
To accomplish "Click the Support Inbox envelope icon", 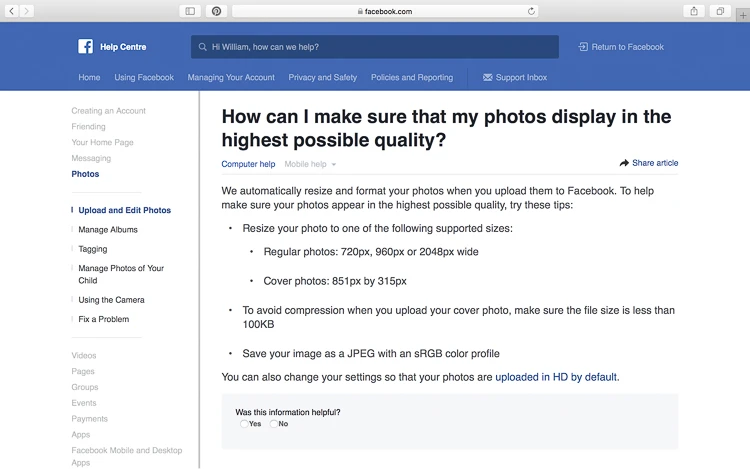I will (x=487, y=77).
